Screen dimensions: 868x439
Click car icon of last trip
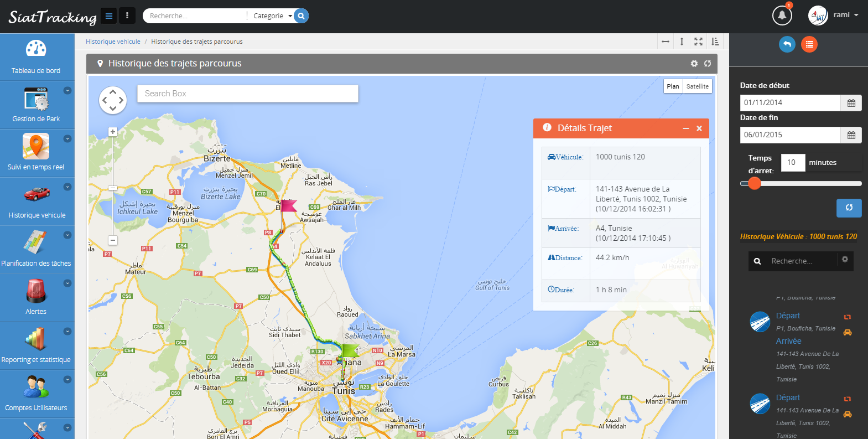click(x=848, y=414)
